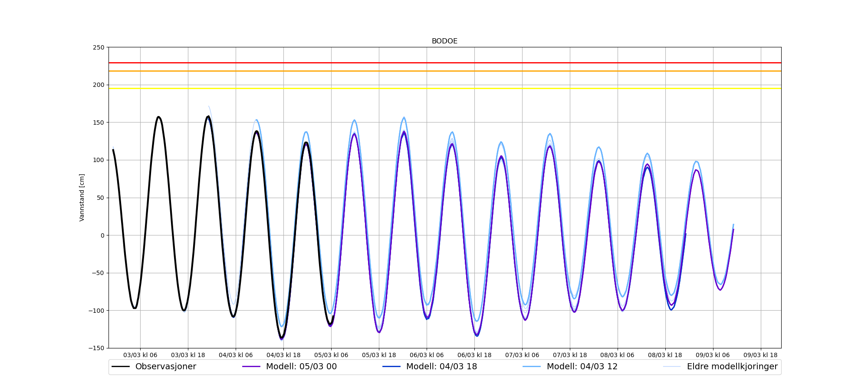868x391 pixels.
Task: Click the Vannstand [cm] y-axis label
Action: pyautogui.click(x=82, y=198)
